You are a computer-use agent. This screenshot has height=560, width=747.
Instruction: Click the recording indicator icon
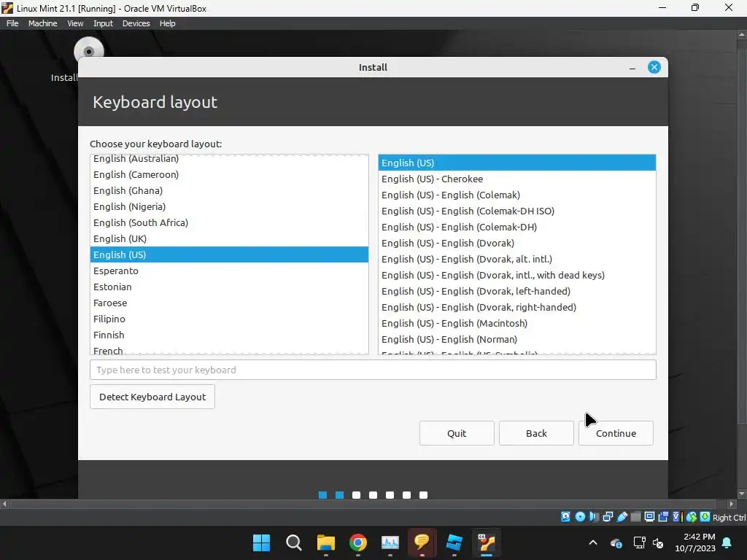pos(663,517)
